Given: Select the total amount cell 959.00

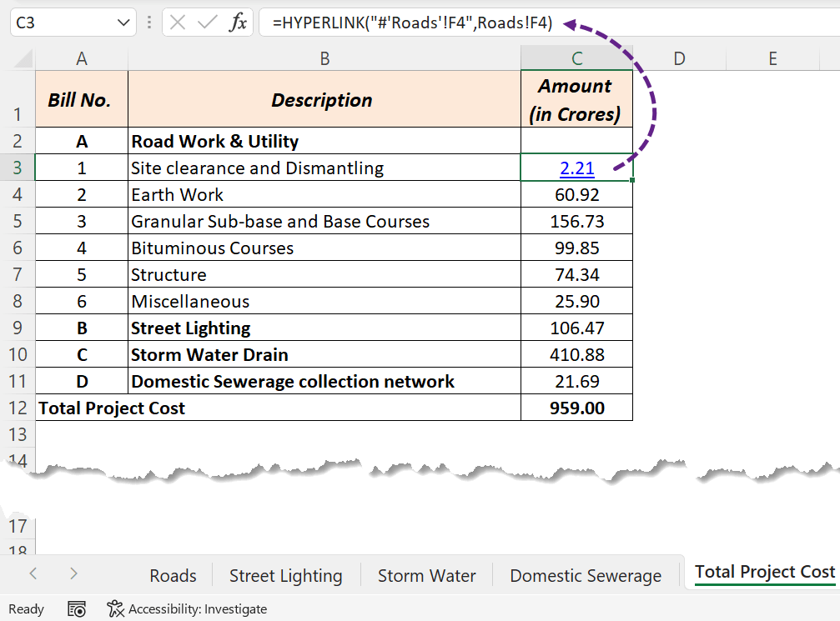Looking at the screenshot, I should (577, 408).
